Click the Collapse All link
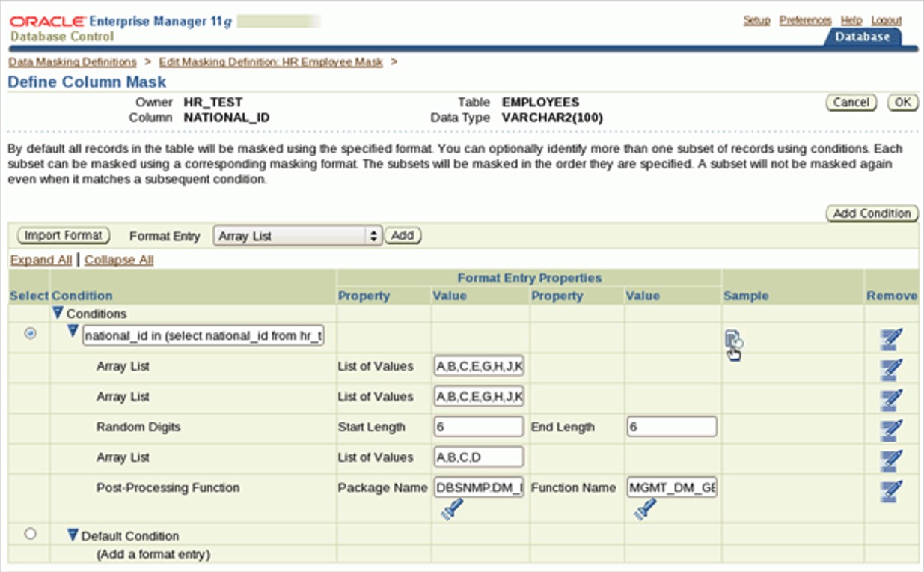The width and height of the screenshot is (924, 572). pos(119,260)
